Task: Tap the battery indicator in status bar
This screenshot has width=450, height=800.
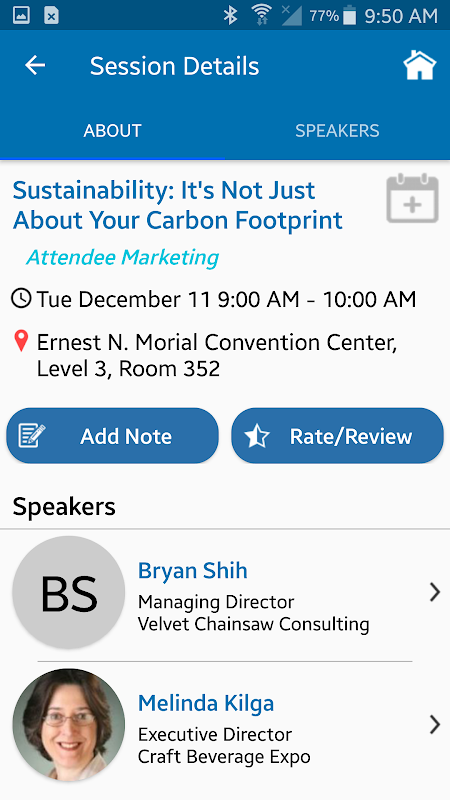Action: [349, 16]
